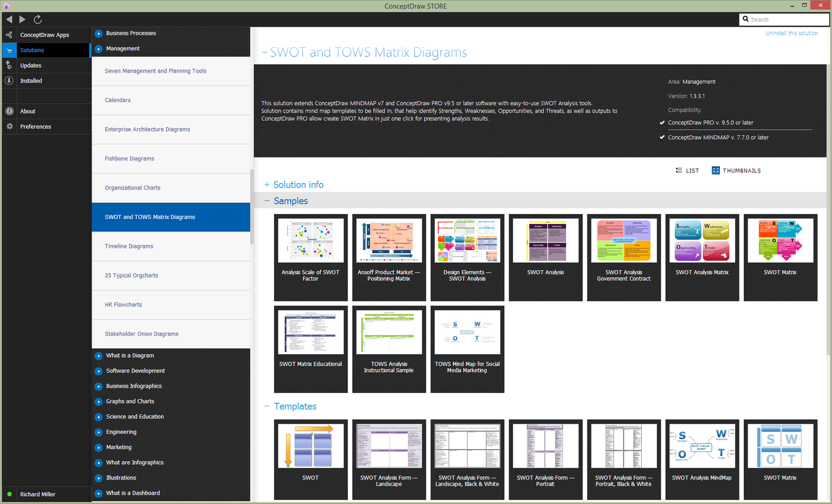Expand the Software Development category

point(99,371)
